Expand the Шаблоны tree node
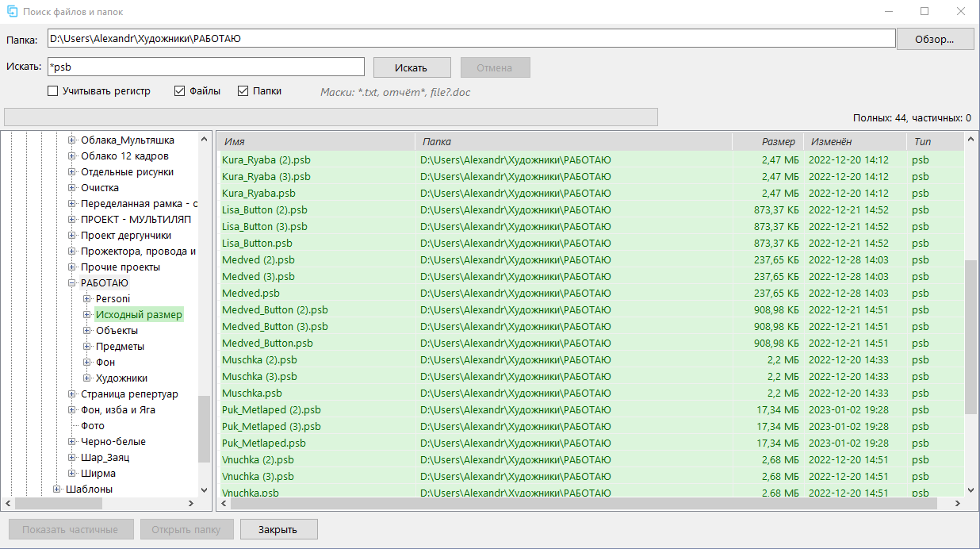The width and height of the screenshot is (980, 549). (x=57, y=489)
